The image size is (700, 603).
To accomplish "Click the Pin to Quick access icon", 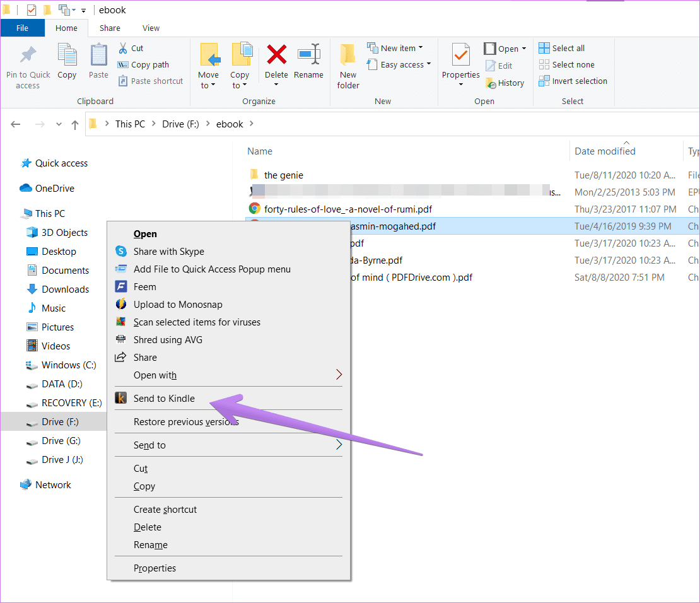I will (x=28, y=55).
